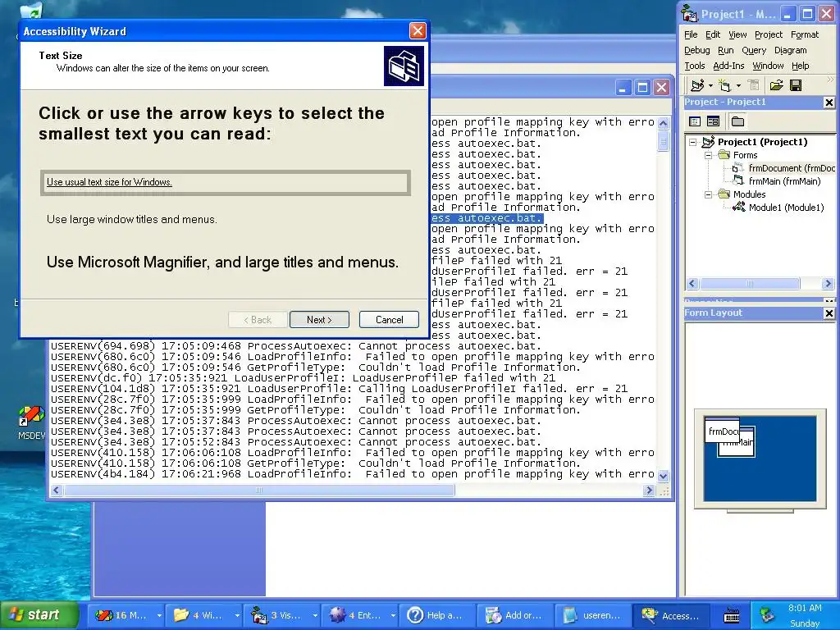Select 'Use Microsoft Magnifier' text size option
840x630 pixels.
pyautogui.click(x=222, y=262)
